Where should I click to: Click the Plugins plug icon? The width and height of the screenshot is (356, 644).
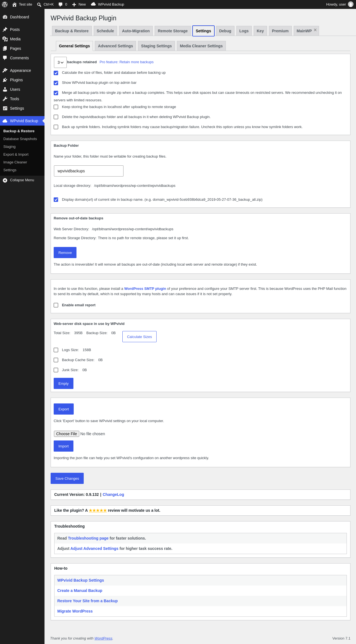[x=5, y=80]
